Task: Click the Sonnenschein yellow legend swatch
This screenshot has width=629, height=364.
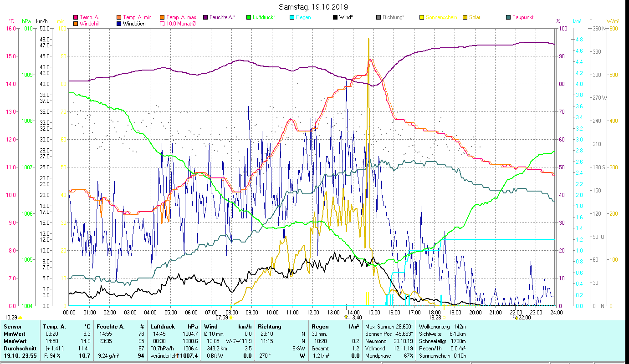Action: [x=422, y=18]
